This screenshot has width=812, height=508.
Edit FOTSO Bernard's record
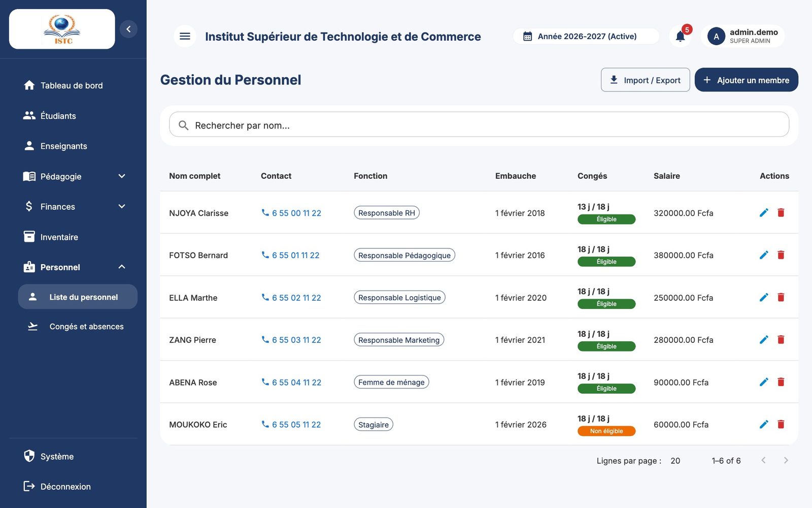(764, 255)
